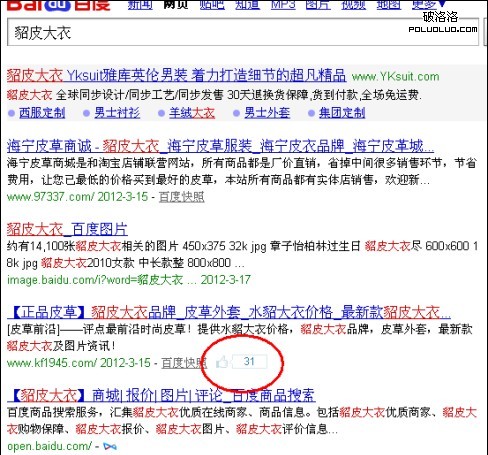Screen dimensions: 488x455
Task: Open the 百度商品搜索 result title
Action: tap(161, 396)
